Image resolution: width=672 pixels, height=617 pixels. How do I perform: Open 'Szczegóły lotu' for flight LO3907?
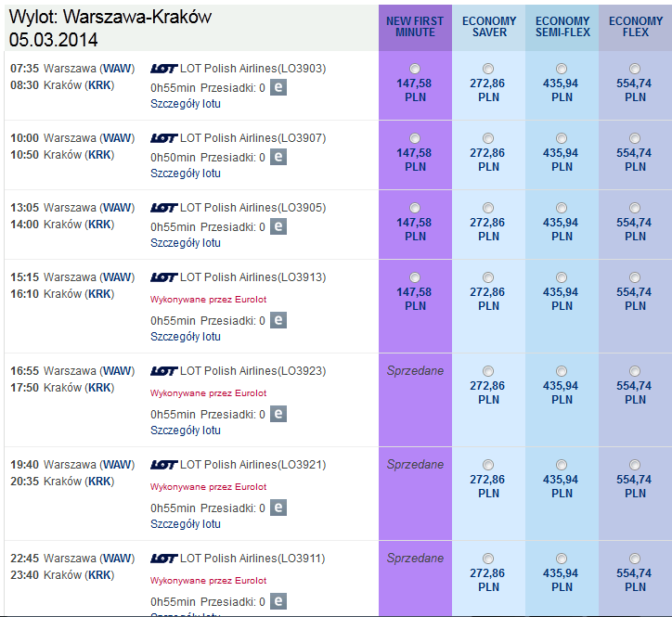(185, 174)
